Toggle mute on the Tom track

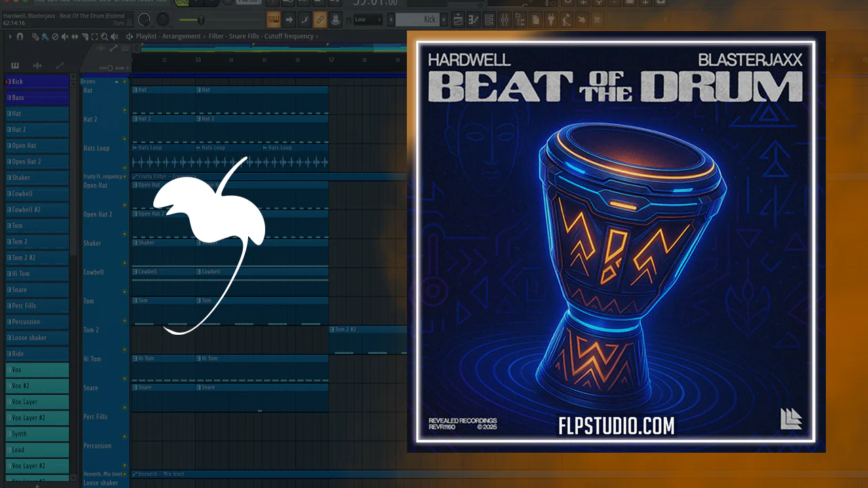pos(124,321)
